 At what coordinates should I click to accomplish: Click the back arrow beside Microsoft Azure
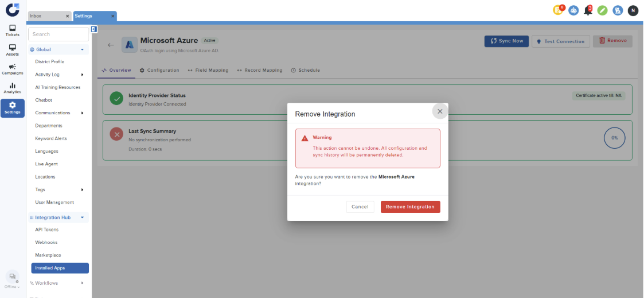(111, 45)
